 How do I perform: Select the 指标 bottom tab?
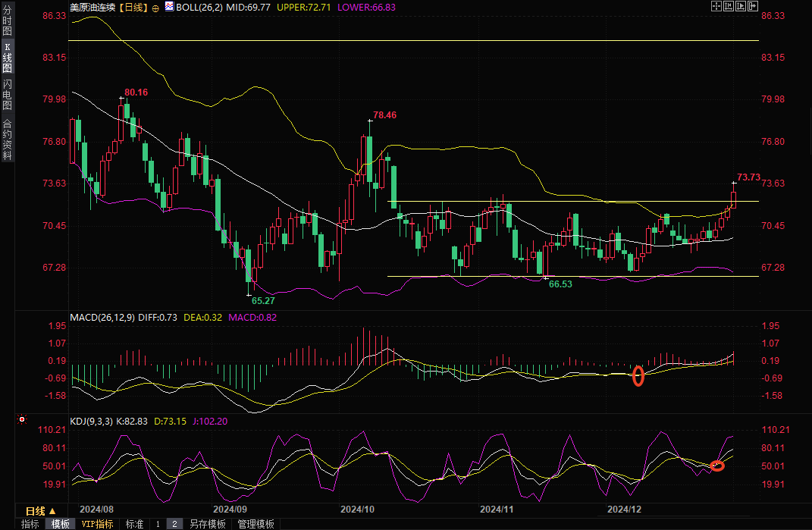click(x=30, y=524)
